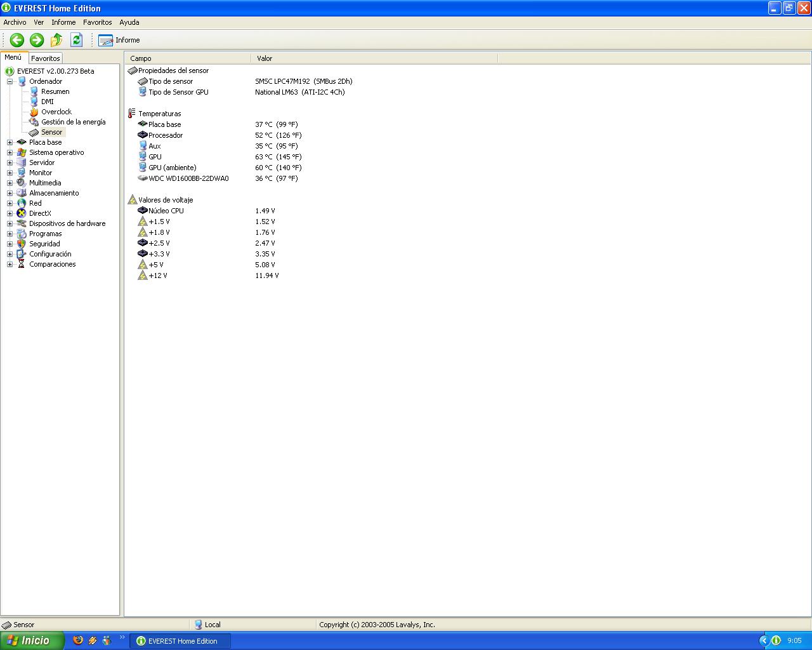Expand the Programas tree node

[10, 234]
